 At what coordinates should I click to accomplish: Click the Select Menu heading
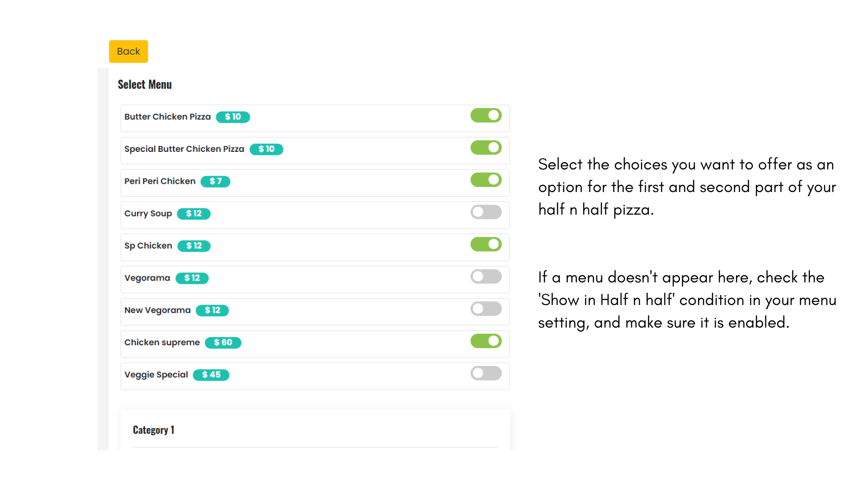pyautogui.click(x=145, y=84)
